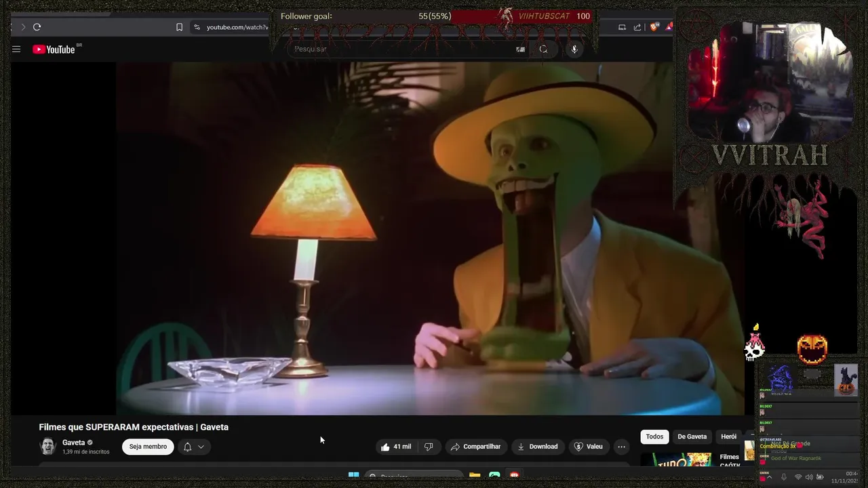Open the volume speaker tray icon
Screen dimensions: 868x488
tap(809, 477)
